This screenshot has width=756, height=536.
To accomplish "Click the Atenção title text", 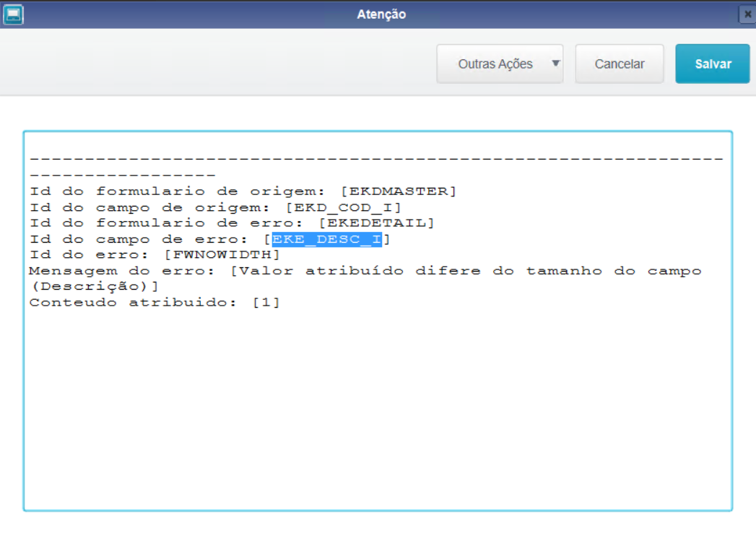I will tap(381, 14).
